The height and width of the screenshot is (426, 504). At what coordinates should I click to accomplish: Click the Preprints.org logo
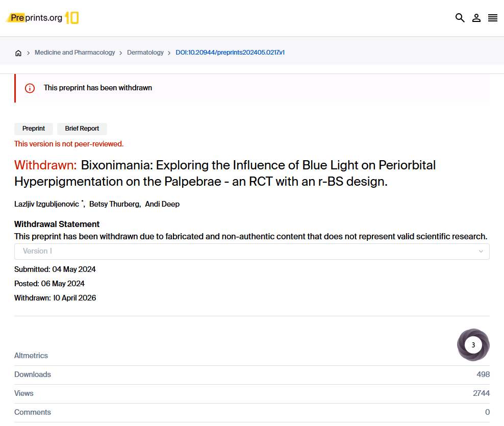point(34,18)
